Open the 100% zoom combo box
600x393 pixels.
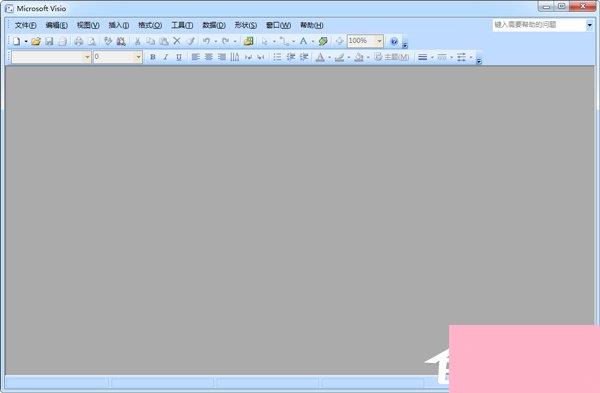click(x=365, y=41)
